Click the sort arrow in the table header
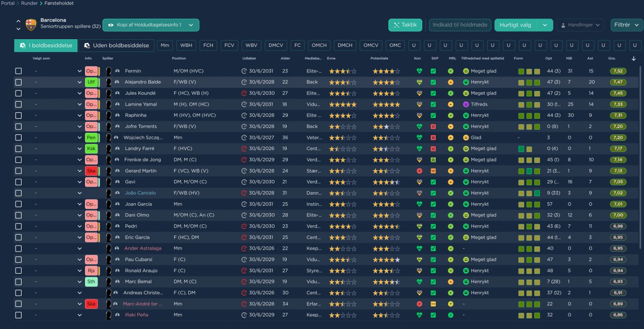The height and width of the screenshot is (329, 644). point(633,58)
